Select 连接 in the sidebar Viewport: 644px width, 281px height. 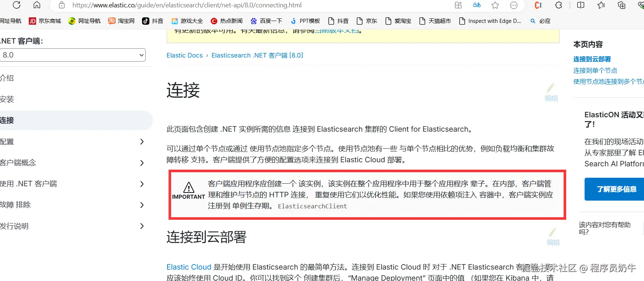pyautogui.click(x=76, y=120)
